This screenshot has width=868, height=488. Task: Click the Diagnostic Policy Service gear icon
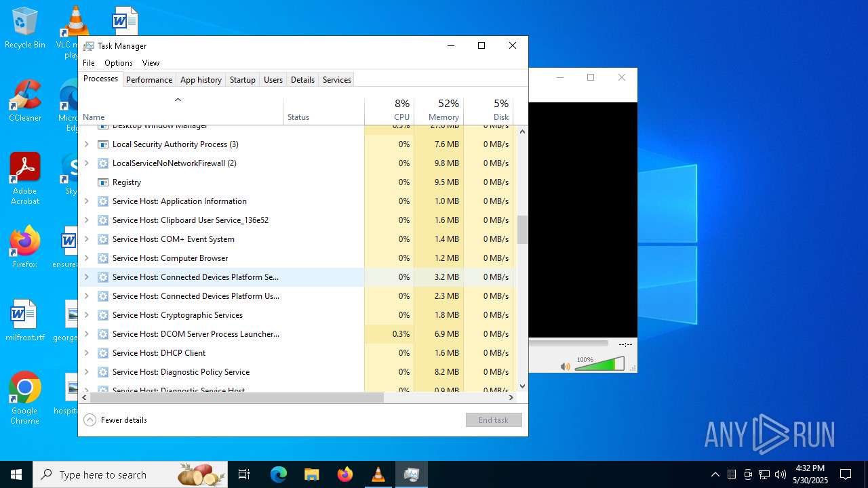tap(103, 372)
